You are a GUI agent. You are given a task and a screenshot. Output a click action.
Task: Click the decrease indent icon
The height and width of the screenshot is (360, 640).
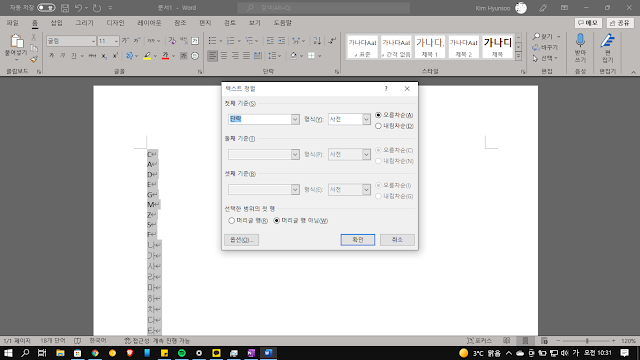tap(270, 40)
